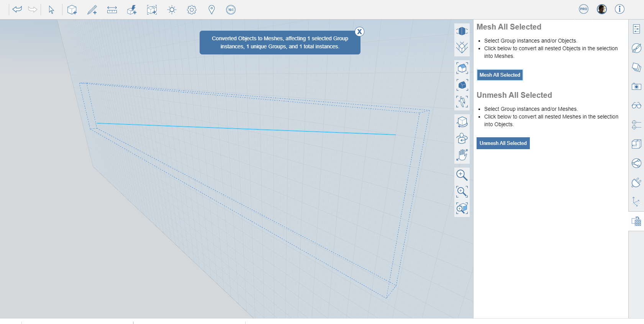Image resolution: width=644 pixels, height=324 pixels.
Task: Click the Mesh All Selected heading
Action: [x=509, y=27]
